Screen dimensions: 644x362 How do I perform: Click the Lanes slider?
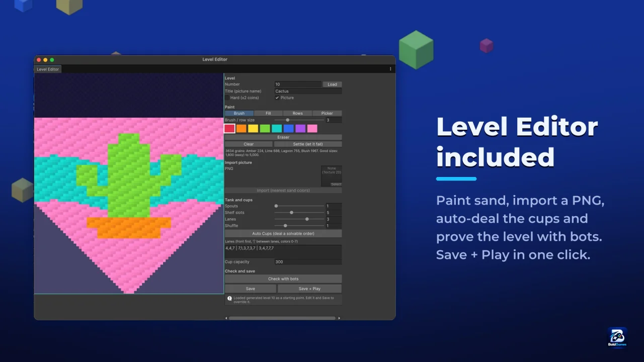point(299,219)
